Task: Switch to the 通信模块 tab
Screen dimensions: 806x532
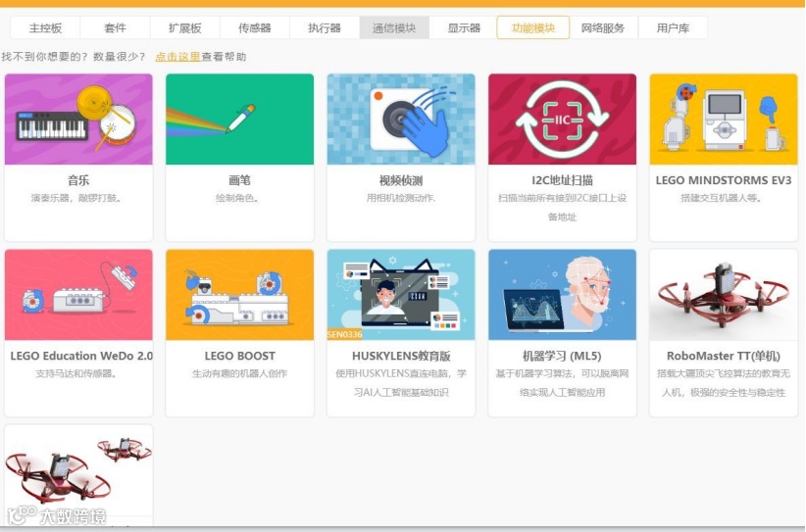Action: pyautogui.click(x=394, y=27)
